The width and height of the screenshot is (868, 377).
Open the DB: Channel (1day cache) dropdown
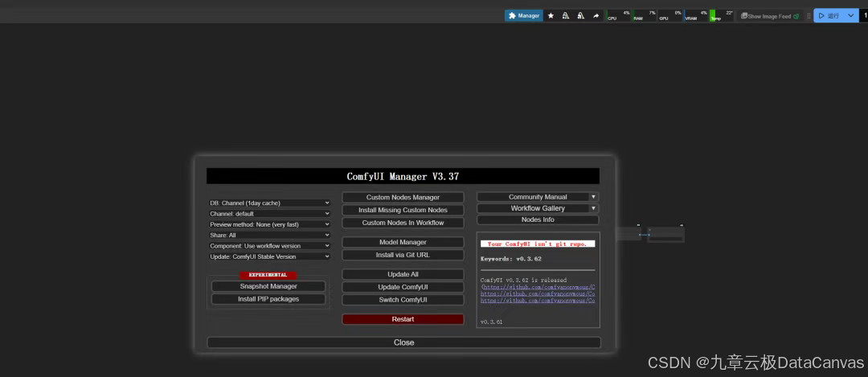tap(269, 203)
